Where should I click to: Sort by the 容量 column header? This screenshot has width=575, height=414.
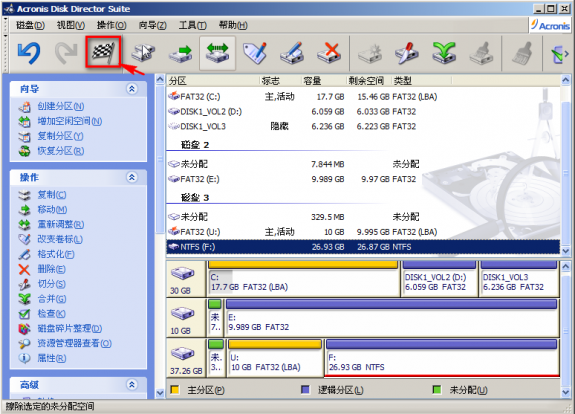324,81
